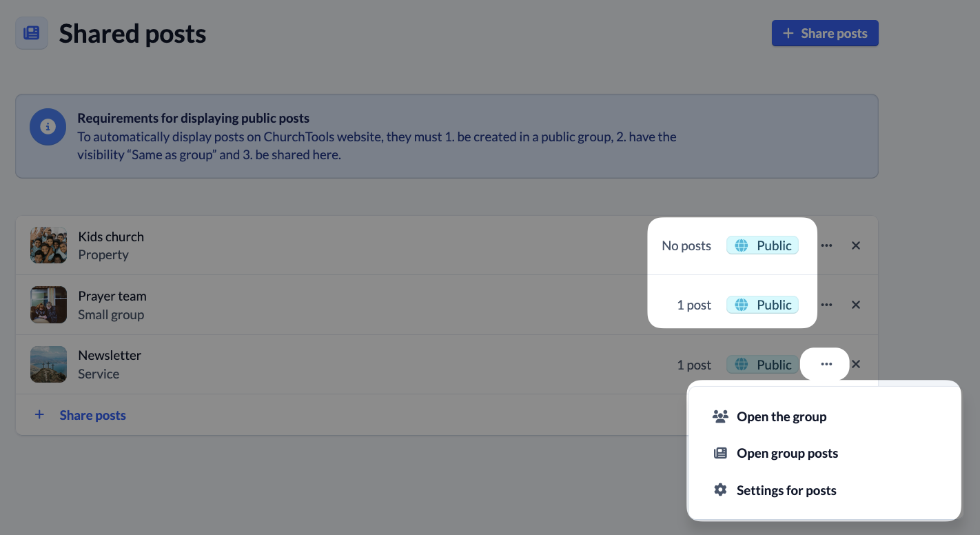
Task: Choose Open group posts from menu
Action: pyautogui.click(x=787, y=453)
